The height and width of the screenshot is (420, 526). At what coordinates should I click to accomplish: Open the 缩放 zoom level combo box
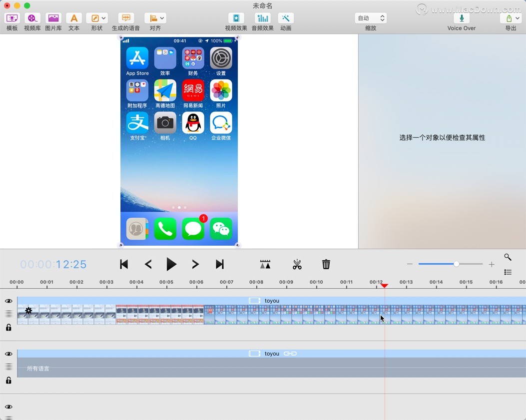[x=371, y=18]
